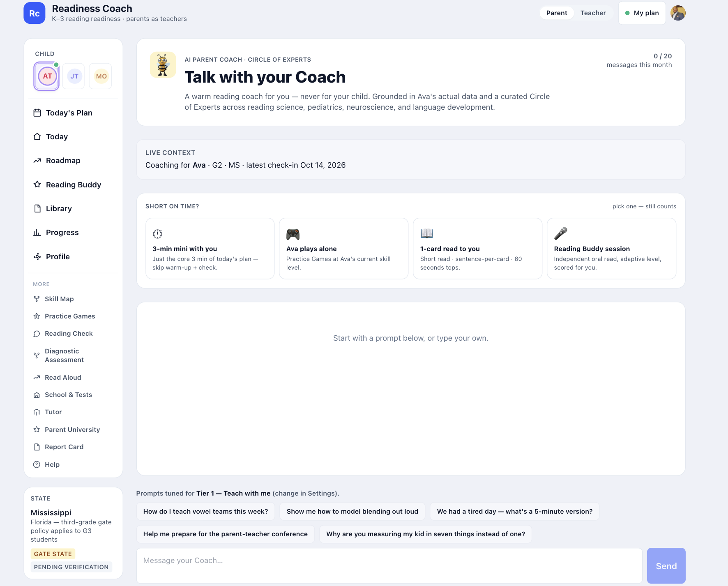Click the Profile nodes icon
728x586 pixels.
[37, 256]
